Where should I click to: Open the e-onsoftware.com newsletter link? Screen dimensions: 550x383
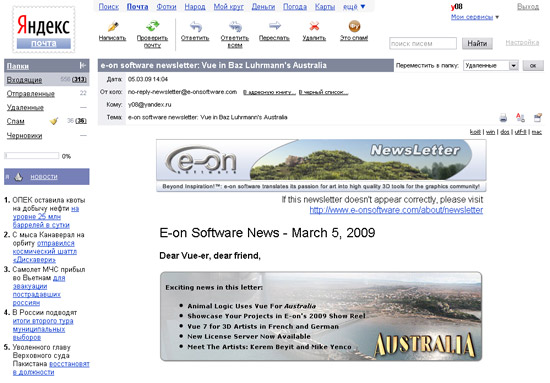[396, 210]
